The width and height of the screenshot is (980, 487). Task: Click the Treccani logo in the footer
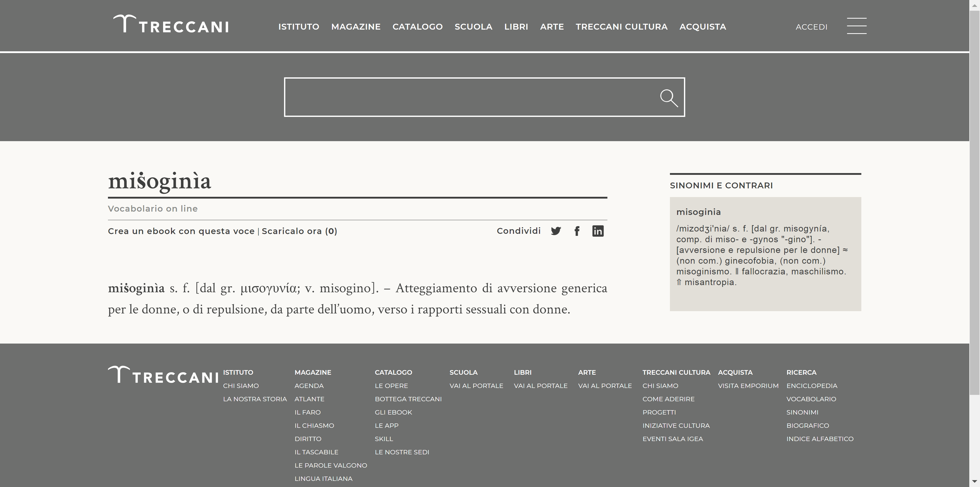(x=163, y=375)
